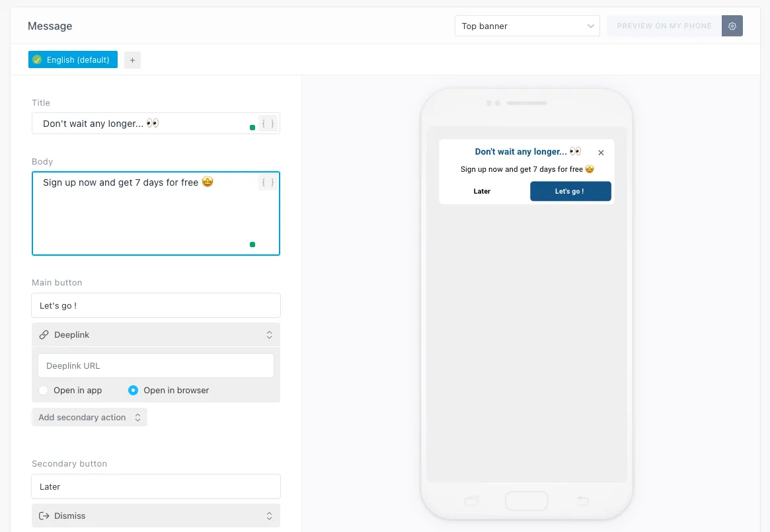
Task: Open the Add secondary action dropdown
Action: point(89,417)
